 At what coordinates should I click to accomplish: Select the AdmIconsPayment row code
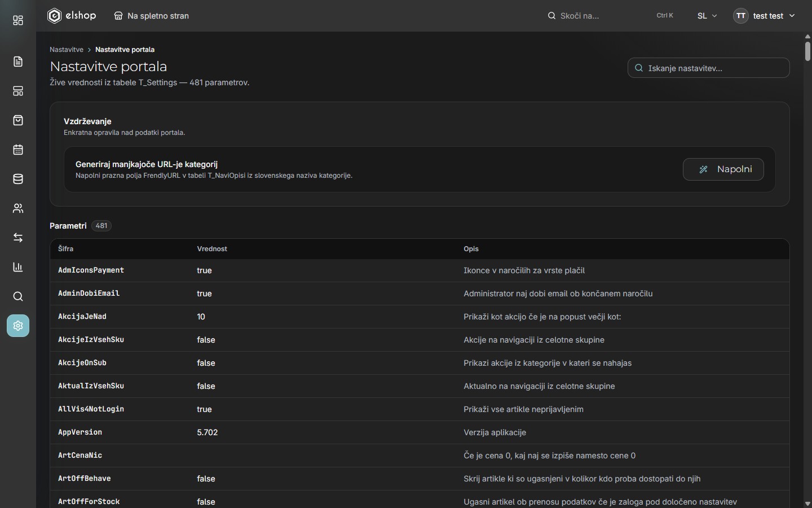[91, 270]
